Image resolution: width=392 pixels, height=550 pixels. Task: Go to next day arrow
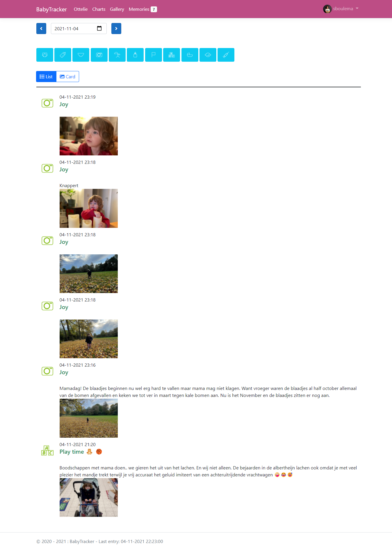tap(116, 29)
